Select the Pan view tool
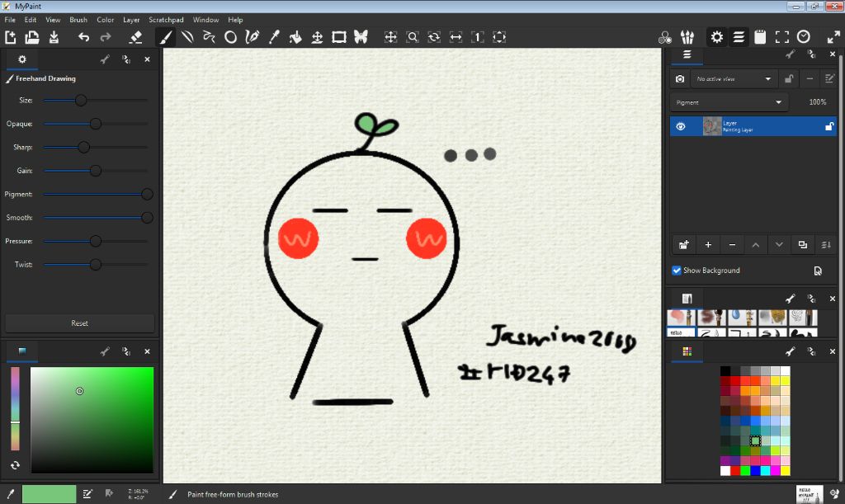This screenshot has width=845, height=504. pyautogui.click(x=390, y=37)
